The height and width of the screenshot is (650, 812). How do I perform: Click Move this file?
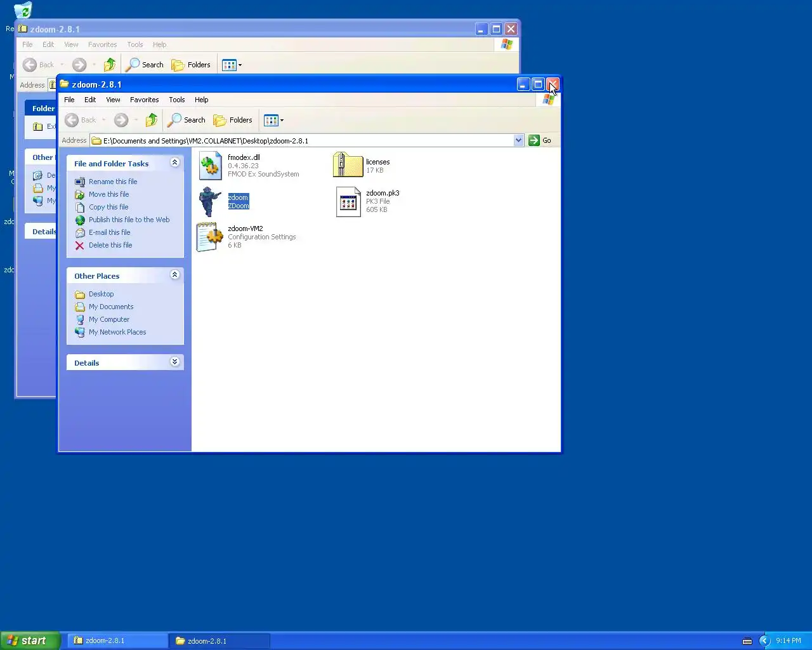(109, 194)
